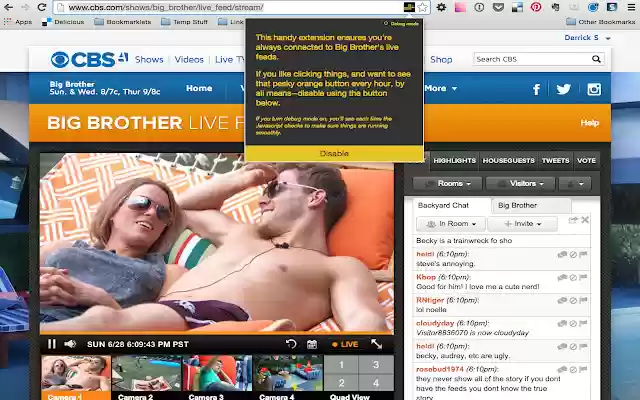Viewport: 640px width, 400px height.
Task: Open the Shows menu on CBS
Action: [x=149, y=60]
